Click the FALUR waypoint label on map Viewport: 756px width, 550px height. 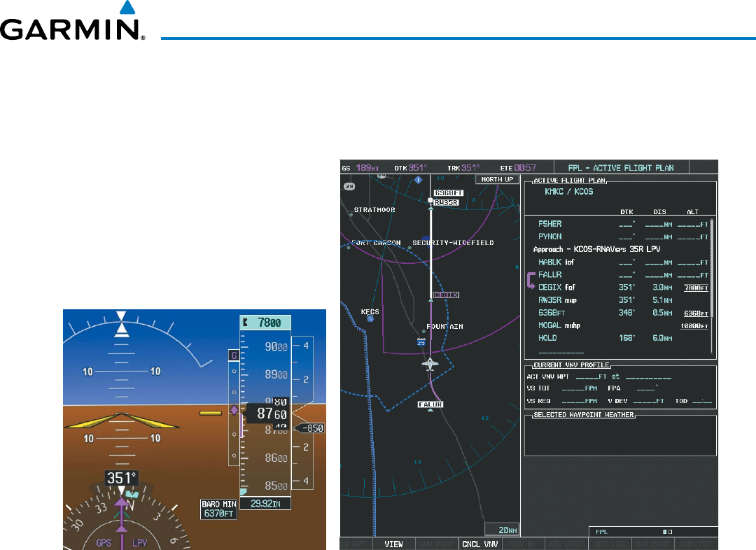tap(430, 404)
